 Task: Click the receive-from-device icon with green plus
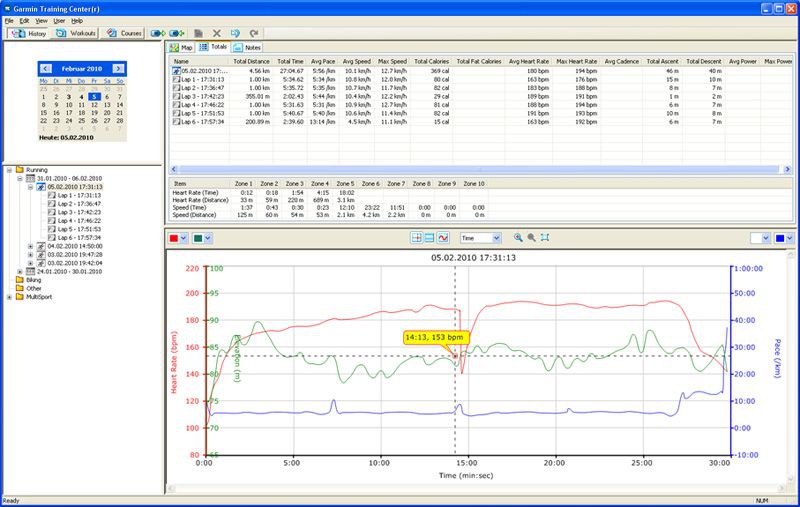tap(177, 33)
